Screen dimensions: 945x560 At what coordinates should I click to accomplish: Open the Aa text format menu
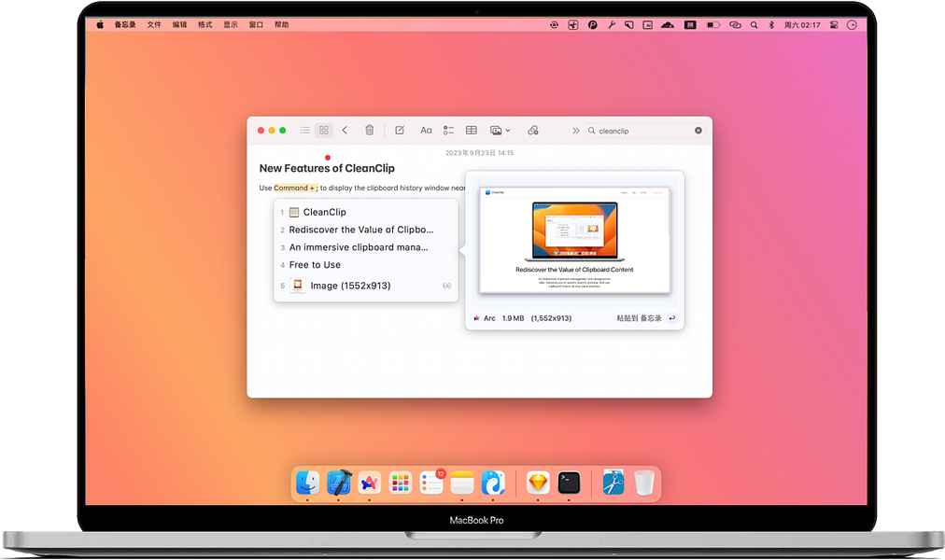(426, 130)
